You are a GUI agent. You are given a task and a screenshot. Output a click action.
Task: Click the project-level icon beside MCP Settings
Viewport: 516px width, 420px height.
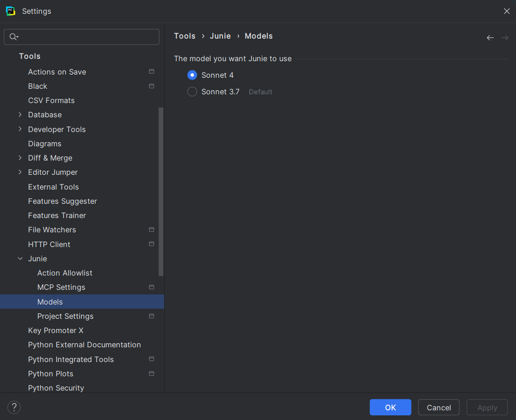tap(151, 287)
